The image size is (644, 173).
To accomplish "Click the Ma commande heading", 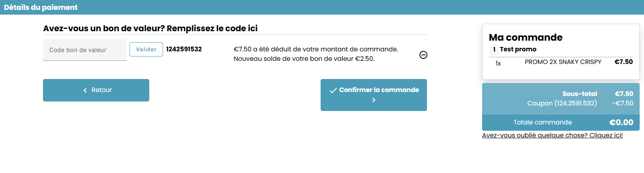I will (525, 38).
